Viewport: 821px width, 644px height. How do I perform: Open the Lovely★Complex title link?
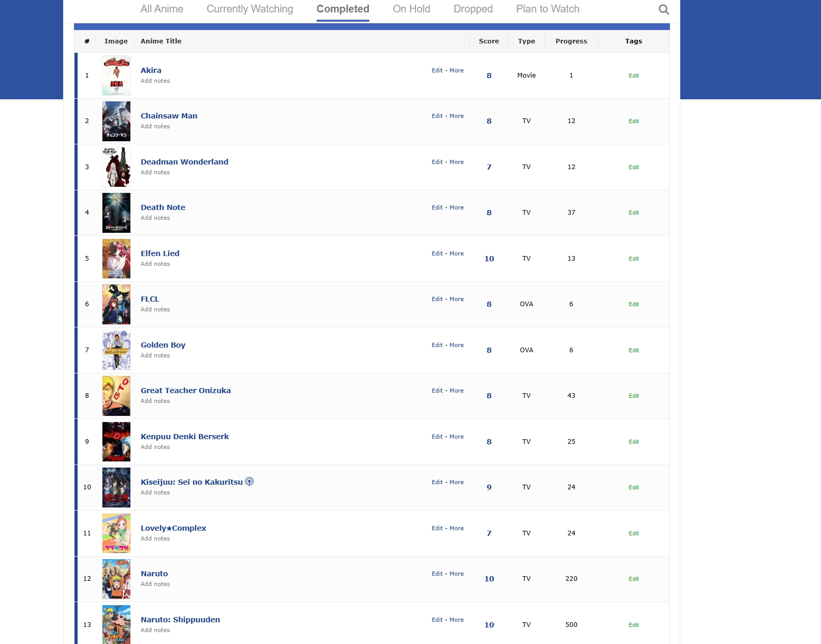coord(173,528)
